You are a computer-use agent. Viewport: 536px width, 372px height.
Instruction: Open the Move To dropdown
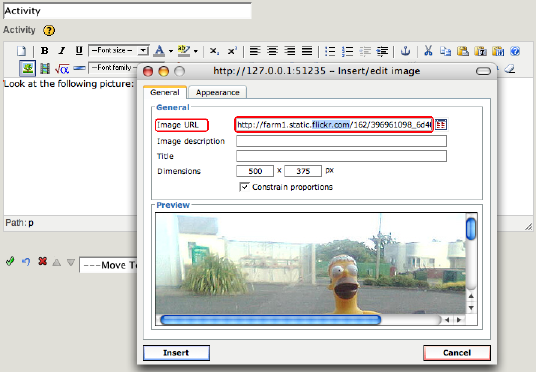109,265
